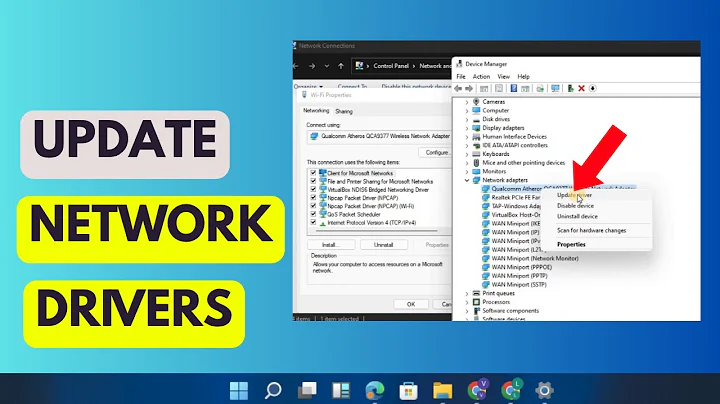Expand the Cameras node
This screenshot has width=720, height=404.
[467, 102]
